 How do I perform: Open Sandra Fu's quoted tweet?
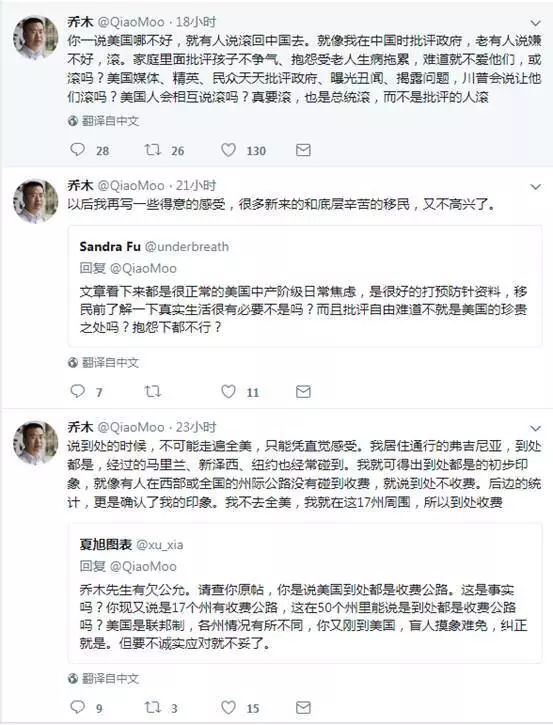pyautogui.click(x=305, y=286)
